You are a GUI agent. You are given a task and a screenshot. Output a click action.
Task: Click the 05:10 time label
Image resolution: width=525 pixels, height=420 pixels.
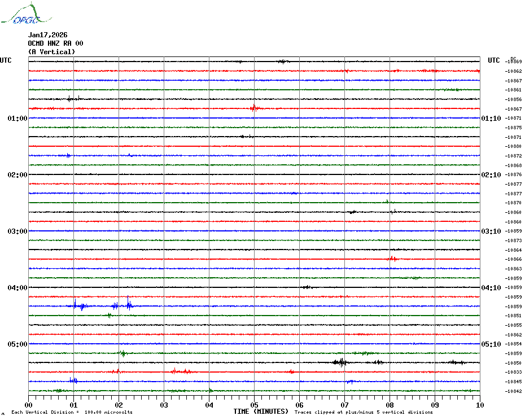point(491,344)
